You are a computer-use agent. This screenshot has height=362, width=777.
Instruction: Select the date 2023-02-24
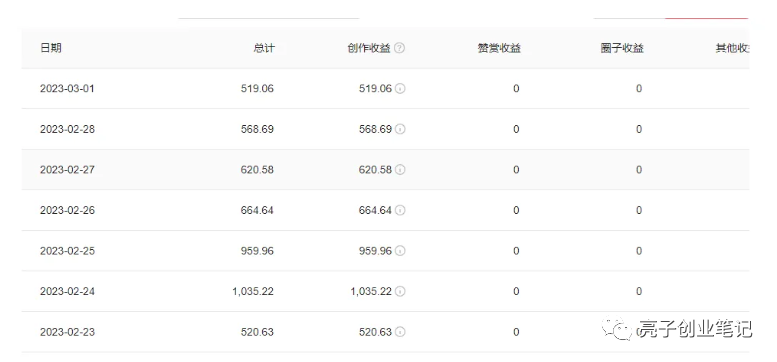tap(67, 292)
